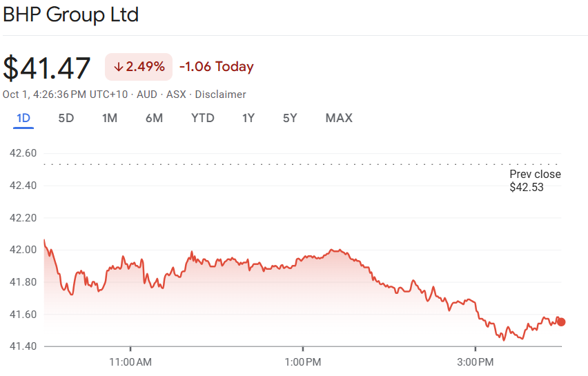Click the red down arrow icon
Screen dimensions: 588x376
pos(118,67)
